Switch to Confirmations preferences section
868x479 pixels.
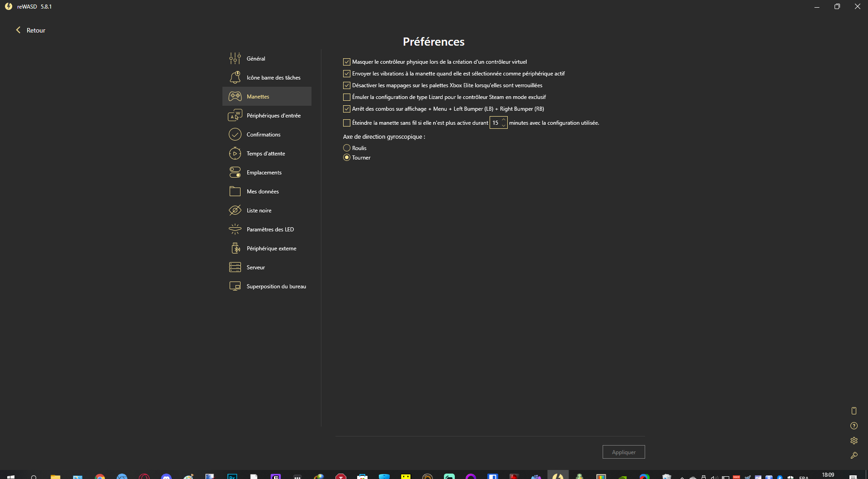click(263, 135)
